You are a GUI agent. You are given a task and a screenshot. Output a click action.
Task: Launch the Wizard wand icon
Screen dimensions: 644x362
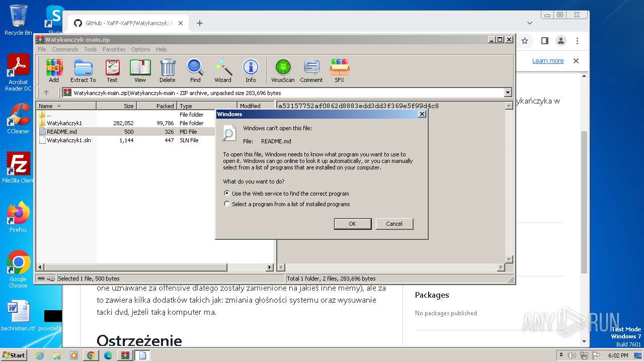[x=223, y=70]
